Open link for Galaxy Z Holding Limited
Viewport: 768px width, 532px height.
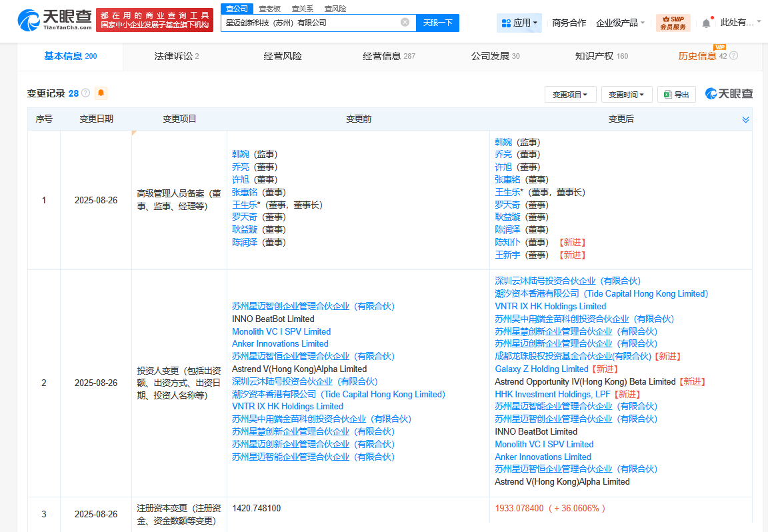[541, 369]
